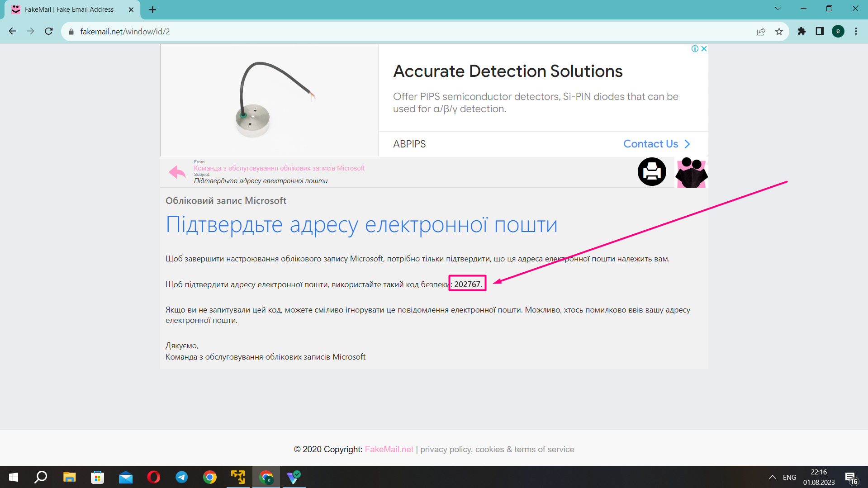Bookmark this page with star icon
This screenshot has height=488, width=868.
(x=779, y=31)
